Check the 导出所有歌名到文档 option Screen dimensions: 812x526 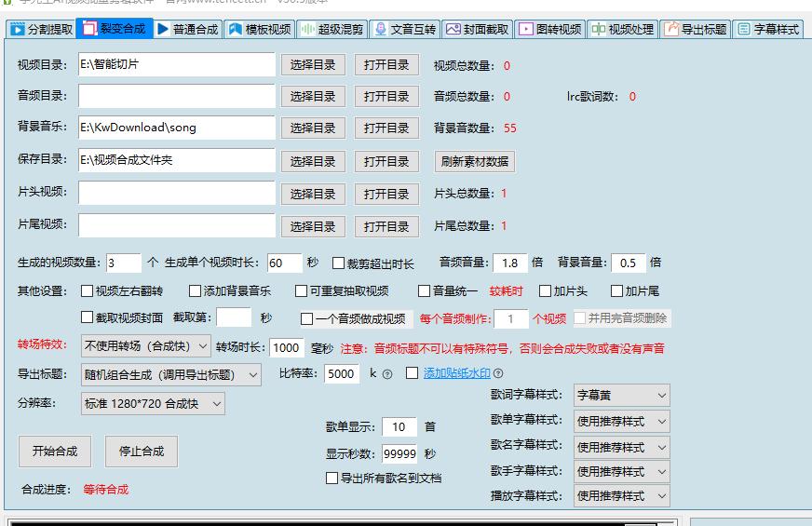332,479
